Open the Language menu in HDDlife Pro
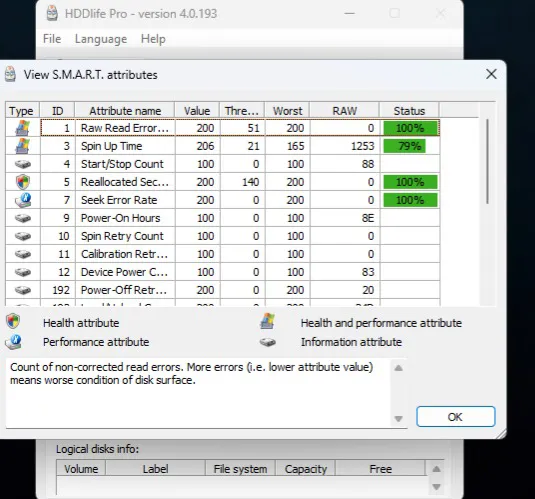Viewport: 535px width, 499px height. 101,39
